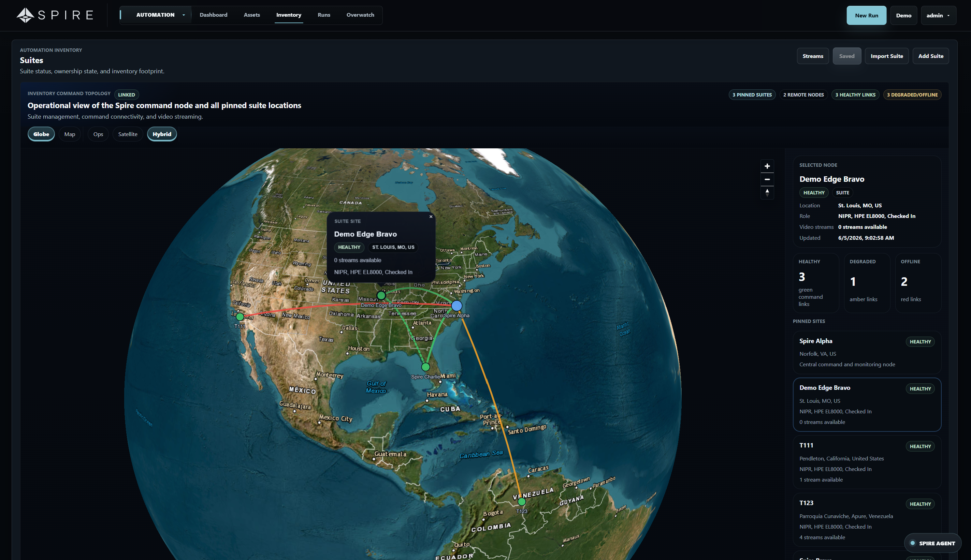
Task: Open the admin user dropdown
Action: tap(938, 15)
